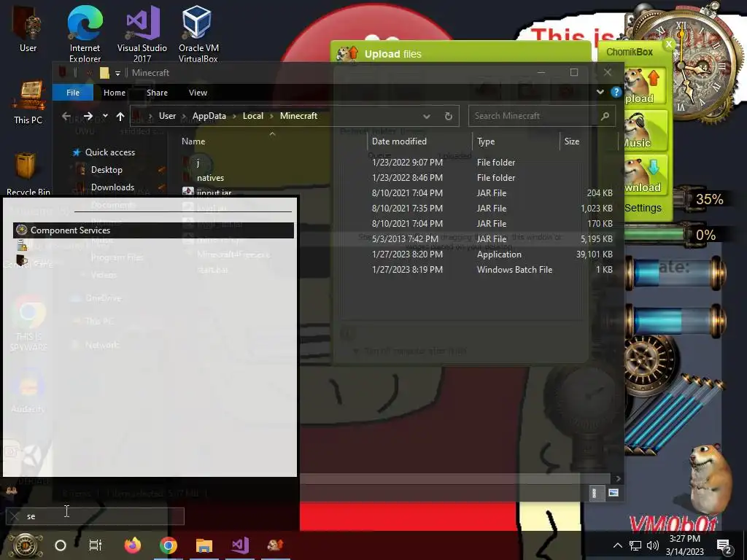
Task: Select Downloads in navigation pane
Action: (x=112, y=187)
